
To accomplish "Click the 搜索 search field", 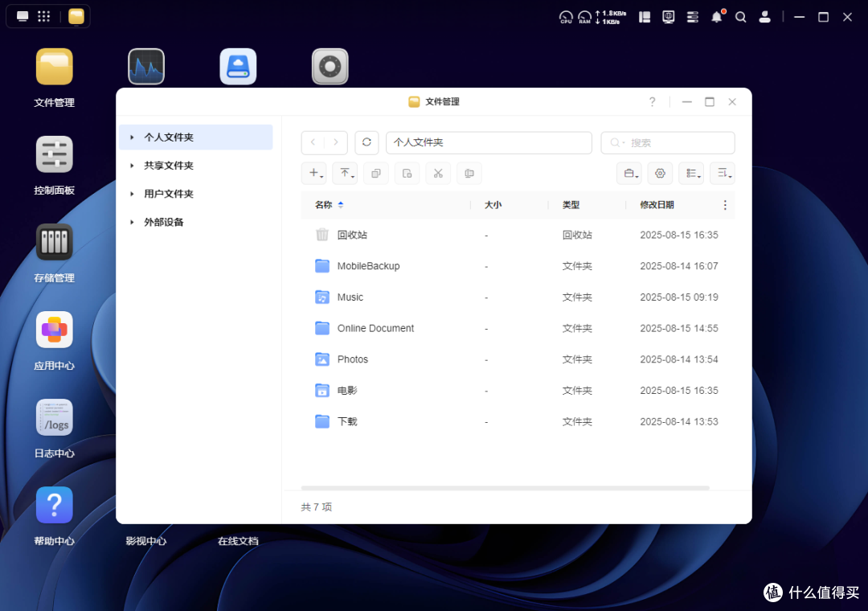I will [668, 142].
